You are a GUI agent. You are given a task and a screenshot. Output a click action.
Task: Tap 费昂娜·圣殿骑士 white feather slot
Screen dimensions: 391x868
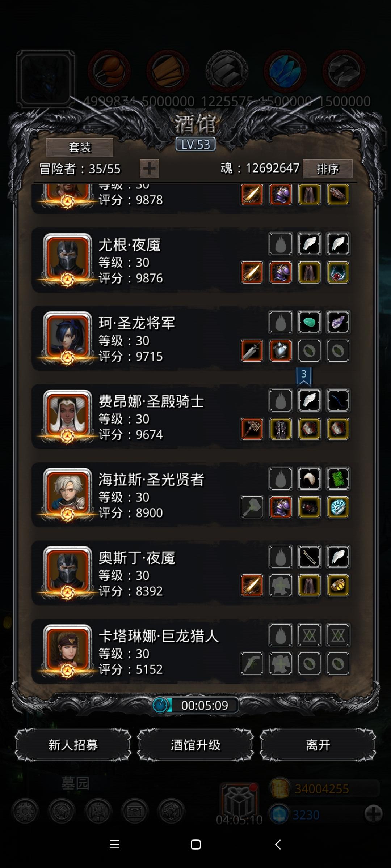click(x=309, y=400)
